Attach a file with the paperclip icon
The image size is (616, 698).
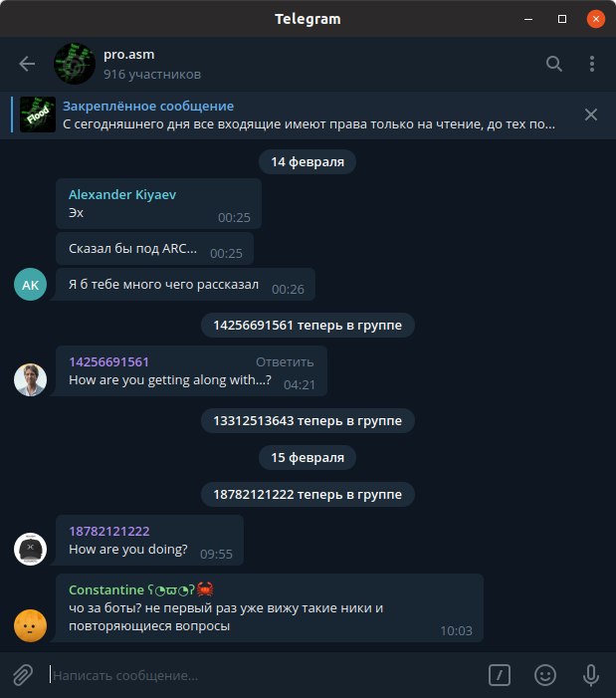[x=23, y=675]
